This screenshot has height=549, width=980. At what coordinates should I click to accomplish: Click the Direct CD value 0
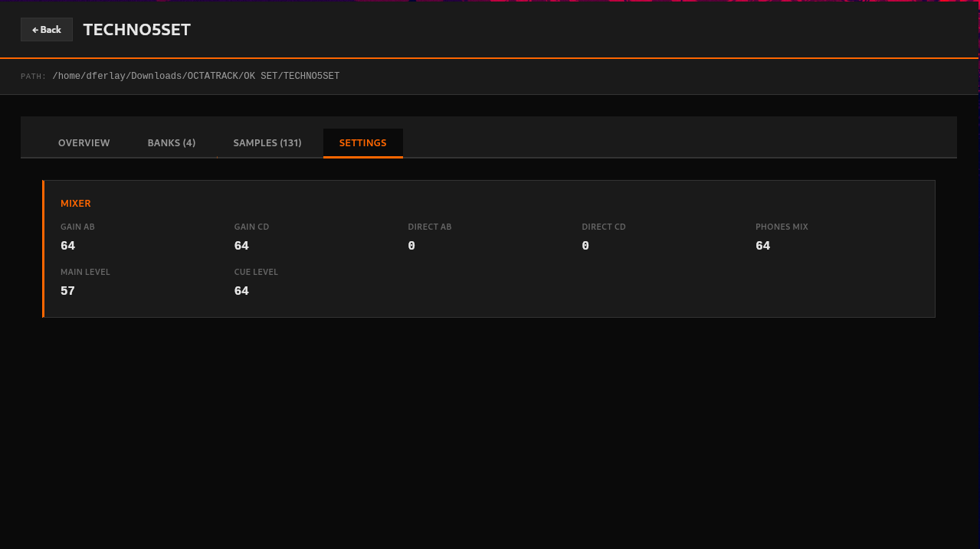point(585,246)
